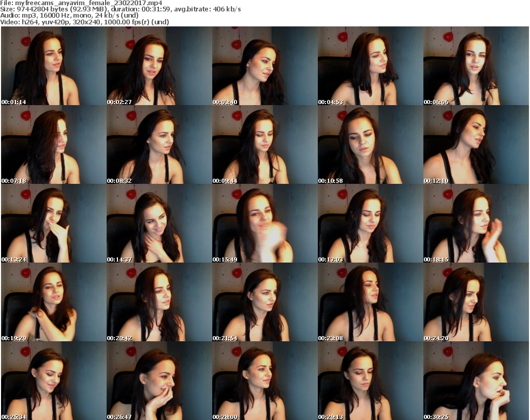Select the frame labeled 00:12:10
Image resolution: width=530 pixels, height=420 pixels.
(x=476, y=144)
